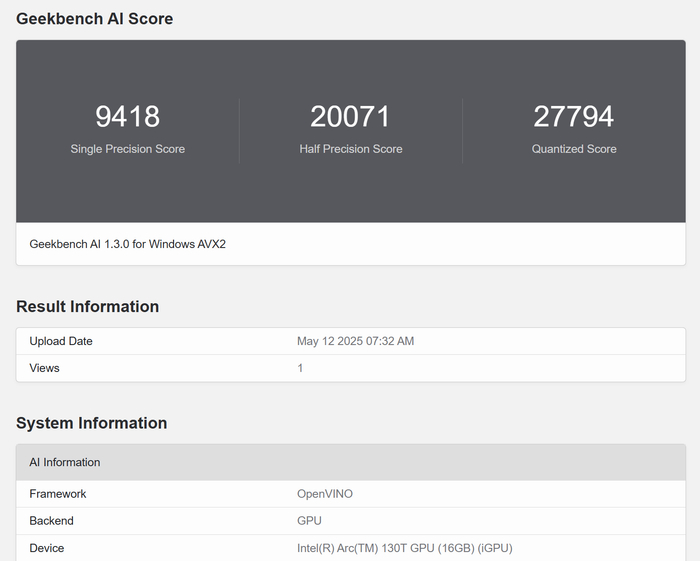
Task: Select the Backend row label
Action: (x=51, y=521)
